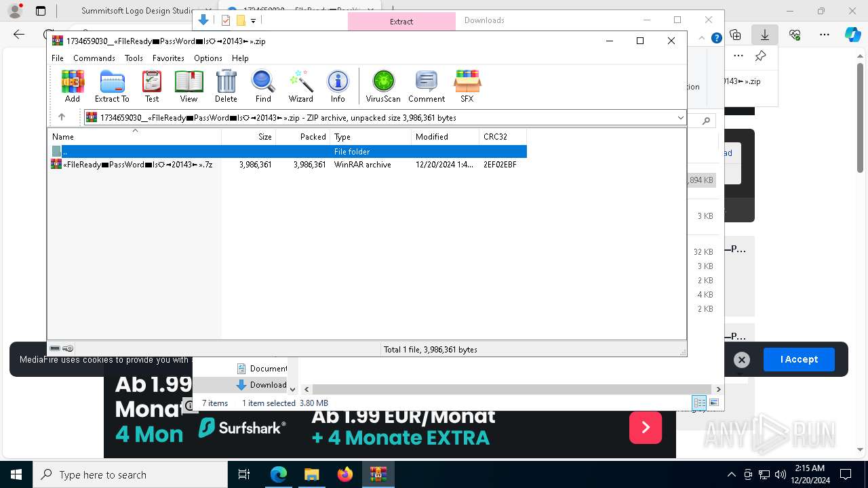Click Explorer horizontal scrollbar right arrow
The image size is (868, 488).
click(718, 389)
